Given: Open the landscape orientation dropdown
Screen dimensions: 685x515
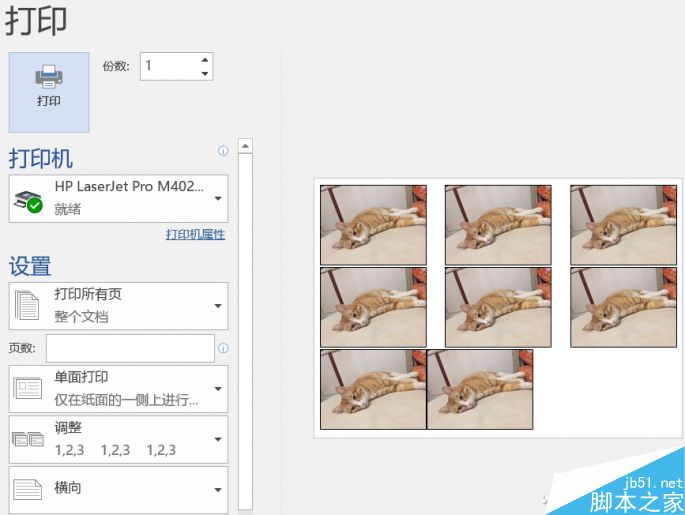Looking at the screenshot, I should coord(118,490).
